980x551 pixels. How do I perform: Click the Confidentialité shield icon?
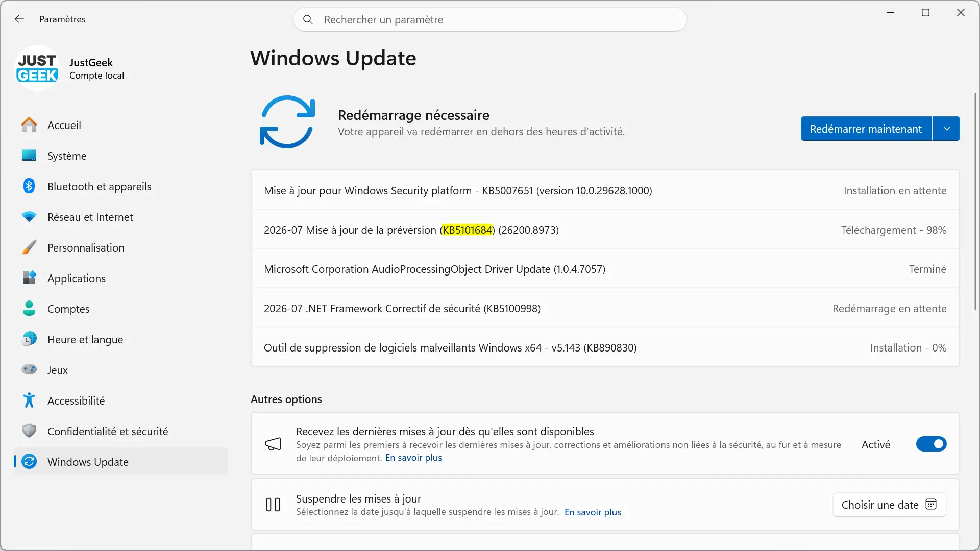pos(29,431)
